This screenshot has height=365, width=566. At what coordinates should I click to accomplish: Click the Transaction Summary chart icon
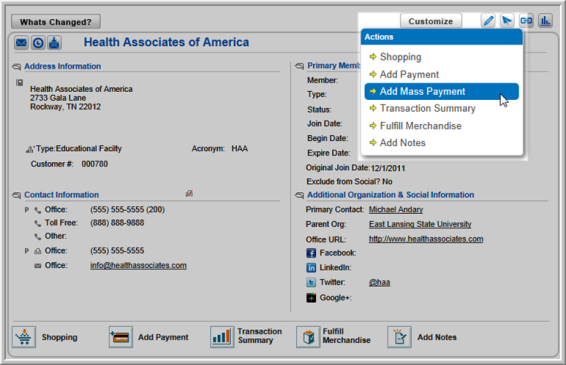[222, 337]
